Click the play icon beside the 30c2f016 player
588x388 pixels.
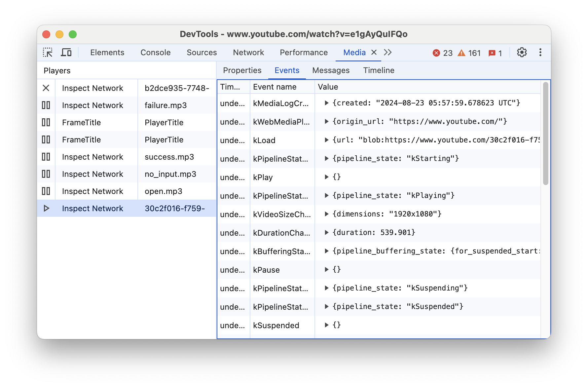tap(46, 208)
